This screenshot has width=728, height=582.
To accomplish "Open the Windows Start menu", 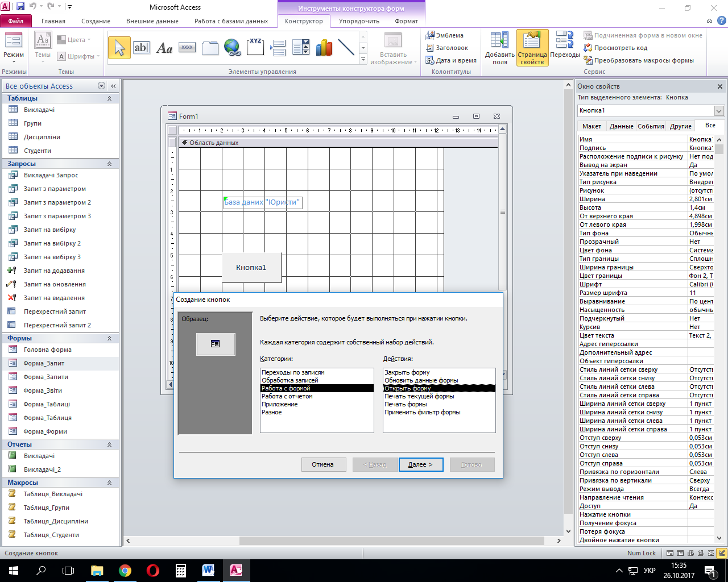I will 14,570.
